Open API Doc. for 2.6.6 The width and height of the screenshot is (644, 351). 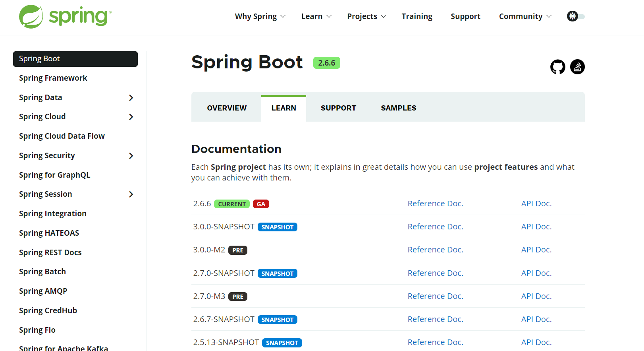tap(536, 204)
